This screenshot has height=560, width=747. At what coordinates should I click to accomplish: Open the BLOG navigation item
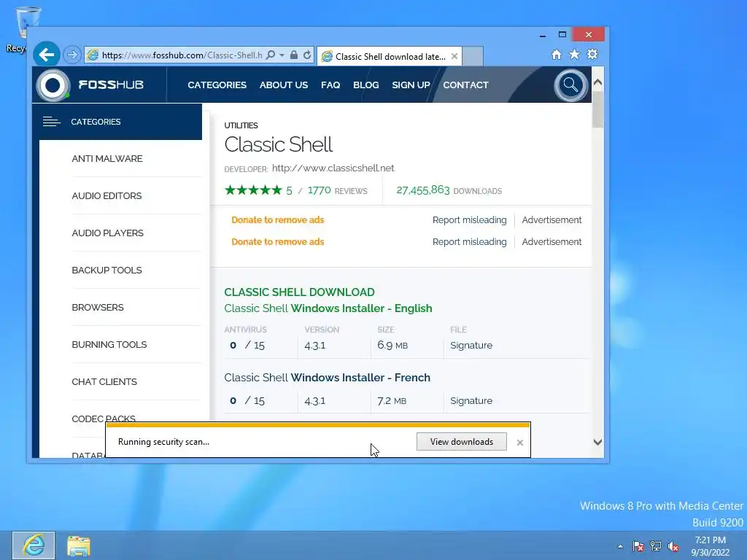366,85
